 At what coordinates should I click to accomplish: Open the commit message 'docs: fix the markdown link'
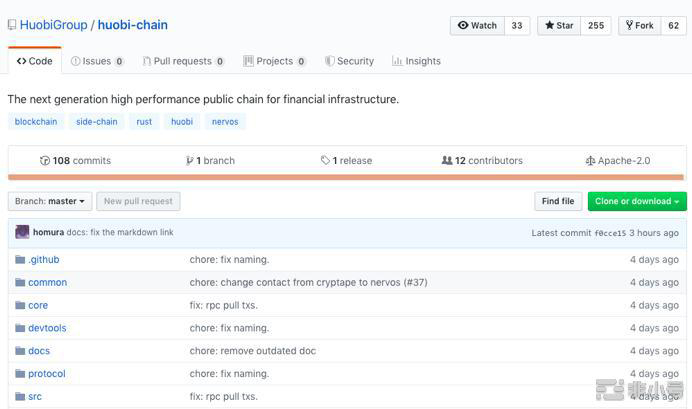click(x=120, y=232)
